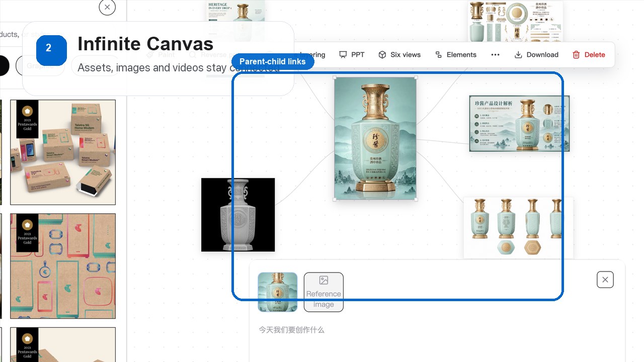The height and width of the screenshot is (362, 644).
Task: Delete the selected image
Action: coord(589,55)
